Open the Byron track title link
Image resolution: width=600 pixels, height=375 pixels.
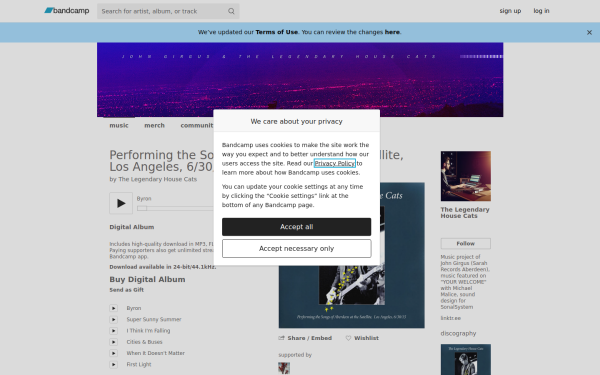coord(134,308)
